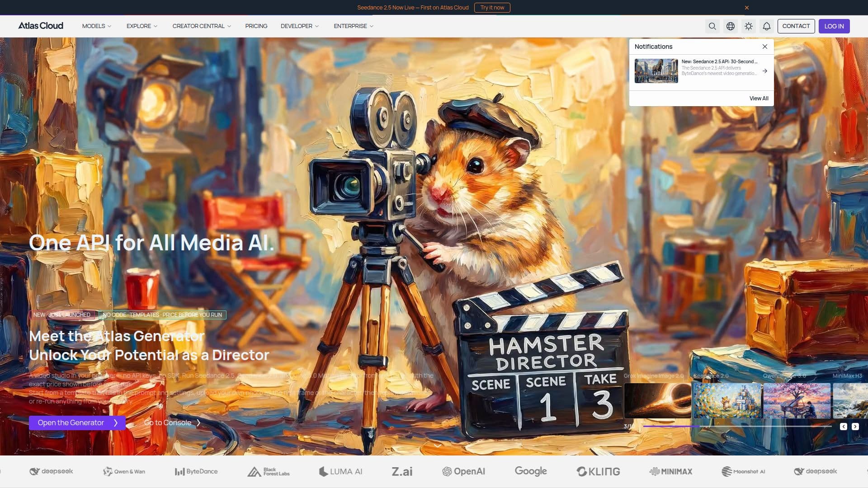Click the first deepseek logo in strip
The height and width of the screenshot is (488, 868).
point(51,471)
